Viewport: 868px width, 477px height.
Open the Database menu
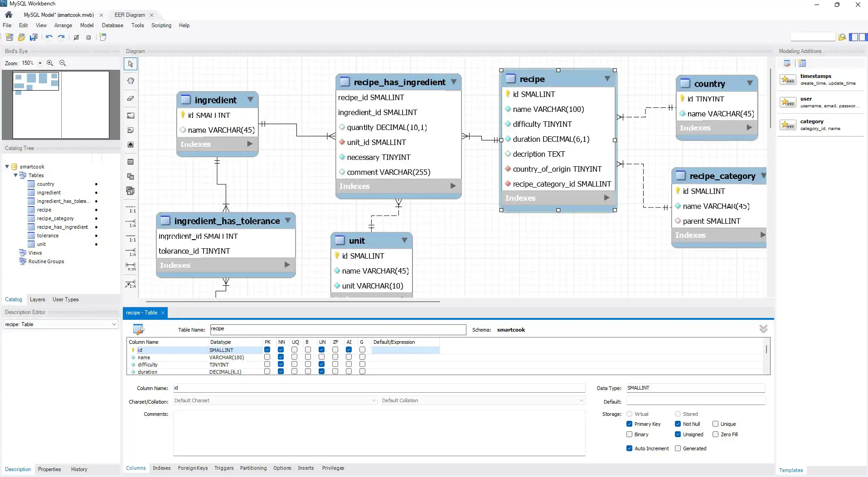(x=112, y=25)
